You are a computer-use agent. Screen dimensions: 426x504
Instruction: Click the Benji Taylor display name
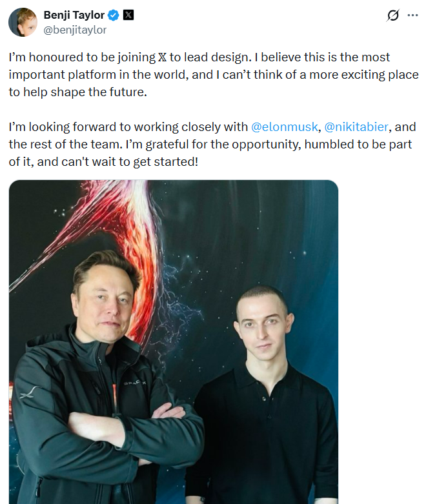point(74,15)
